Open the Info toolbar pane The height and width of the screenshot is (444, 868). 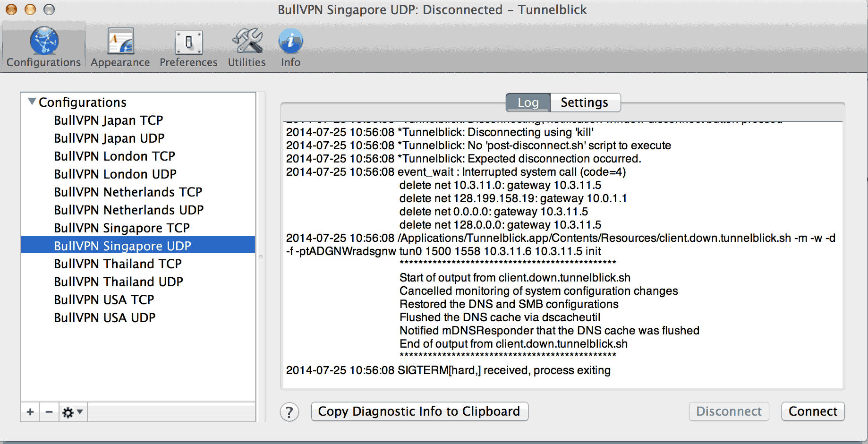coord(290,47)
